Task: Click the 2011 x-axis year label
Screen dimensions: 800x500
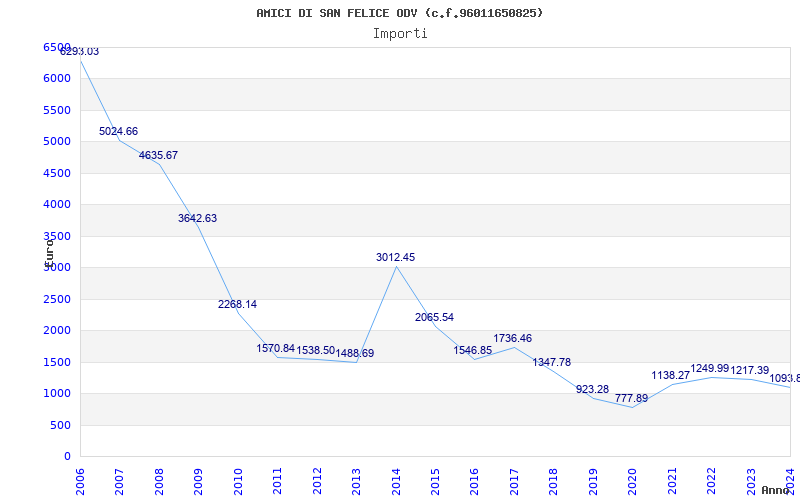Action: (x=278, y=481)
